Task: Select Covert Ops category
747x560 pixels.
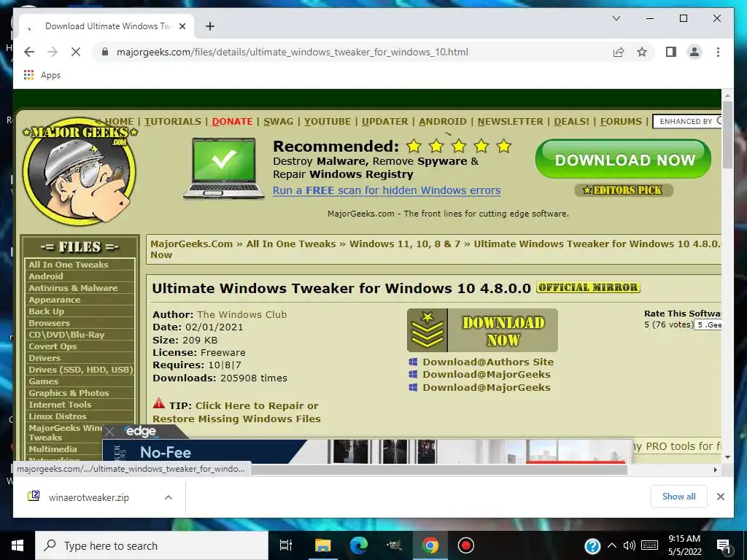Action: (x=53, y=346)
